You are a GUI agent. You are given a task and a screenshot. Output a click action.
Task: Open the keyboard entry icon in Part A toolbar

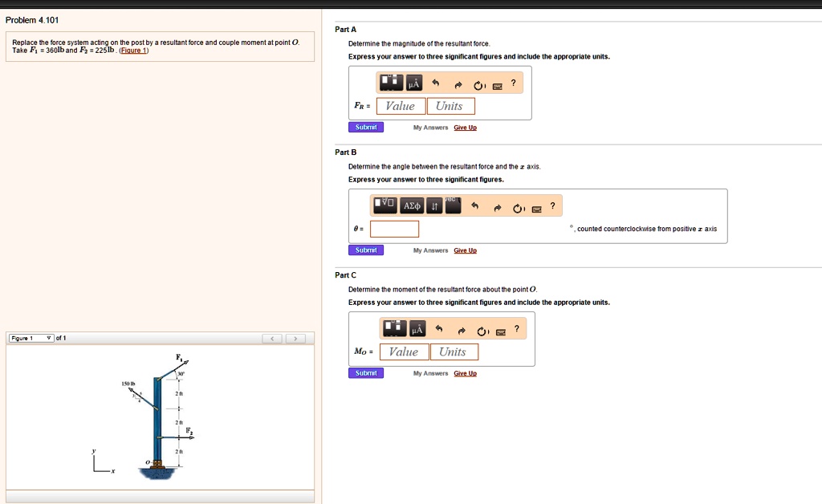[498, 84]
